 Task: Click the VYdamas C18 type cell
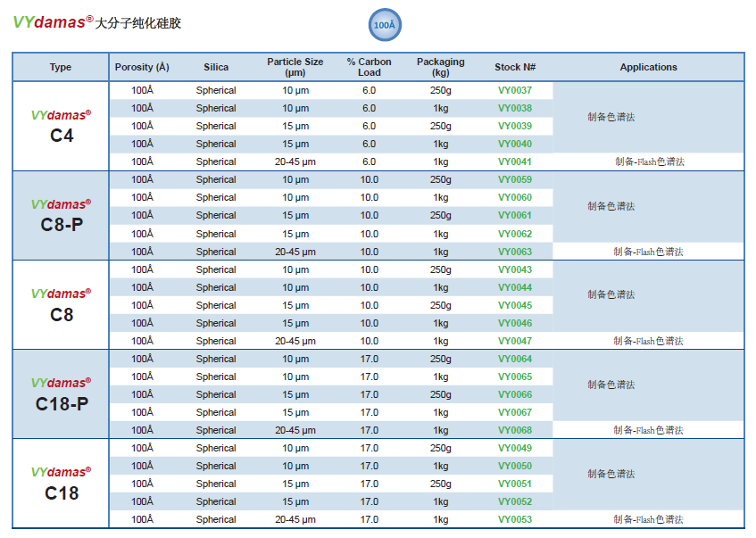[x=61, y=483]
